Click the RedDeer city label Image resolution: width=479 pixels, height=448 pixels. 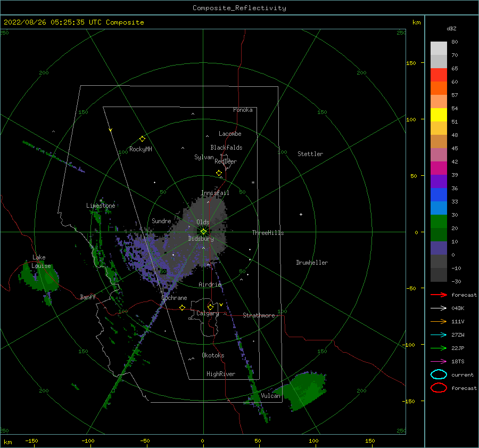tap(226, 161)
